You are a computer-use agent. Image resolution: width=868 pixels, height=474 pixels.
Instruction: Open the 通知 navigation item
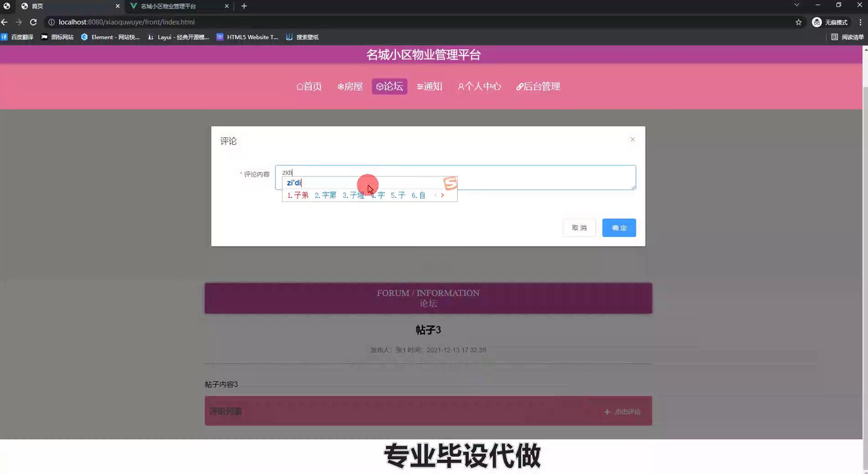coord(429,87)
